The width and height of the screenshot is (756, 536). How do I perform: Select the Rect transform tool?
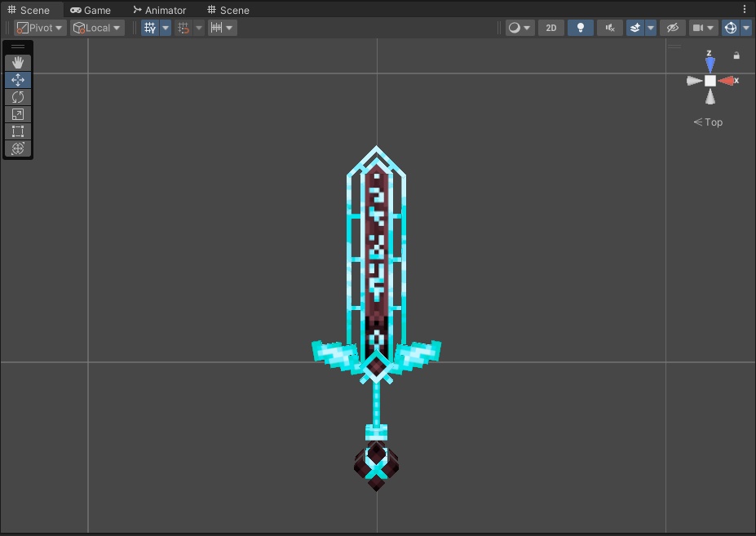point(18,131)
